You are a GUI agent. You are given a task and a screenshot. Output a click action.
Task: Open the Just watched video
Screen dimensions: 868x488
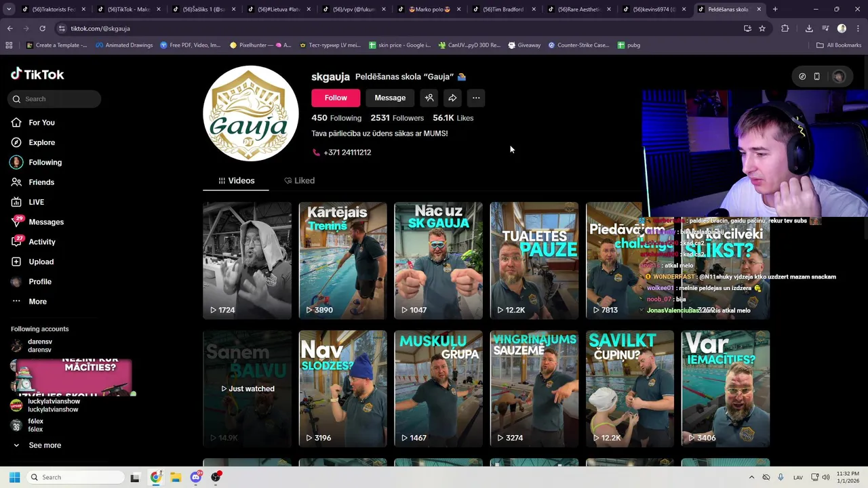247,389
